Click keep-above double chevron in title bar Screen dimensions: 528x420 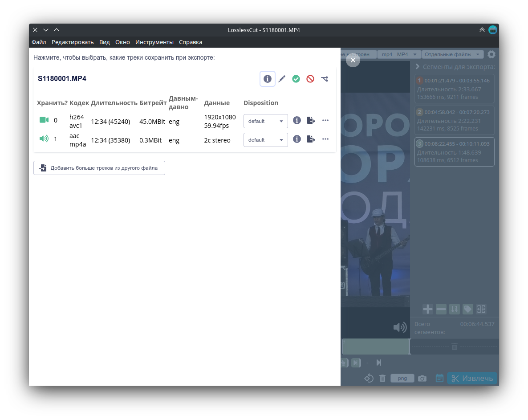(482, 30)
